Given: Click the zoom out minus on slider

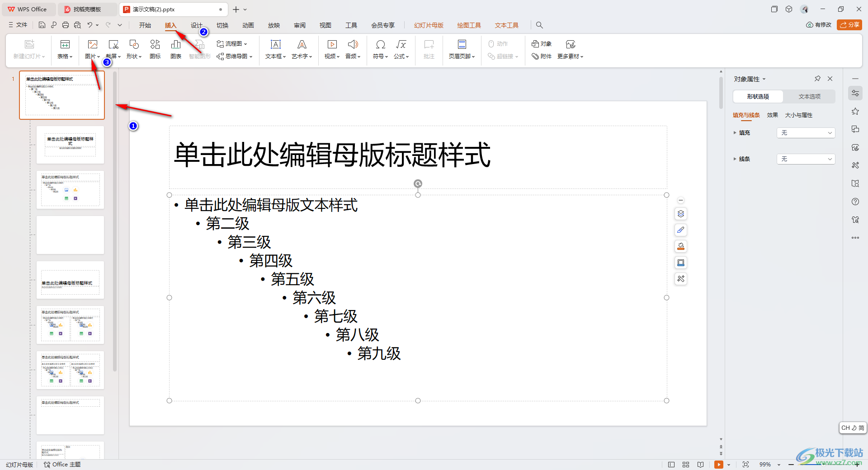Looking at the screenshot, I should (791, 465).
